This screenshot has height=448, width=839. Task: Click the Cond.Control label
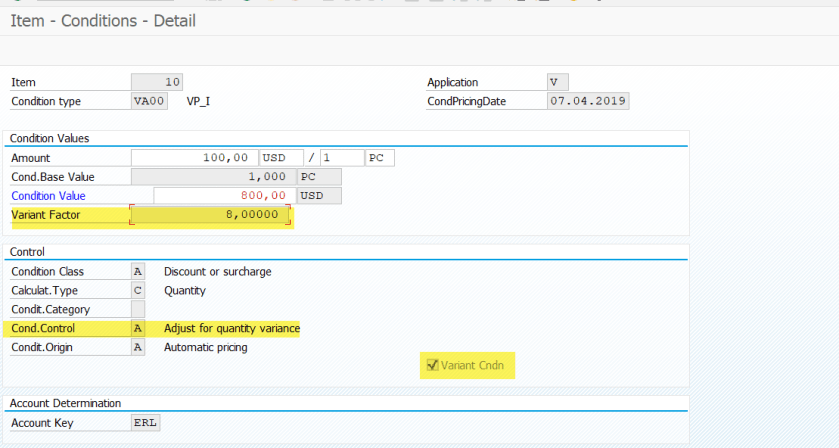pos(43,328)
